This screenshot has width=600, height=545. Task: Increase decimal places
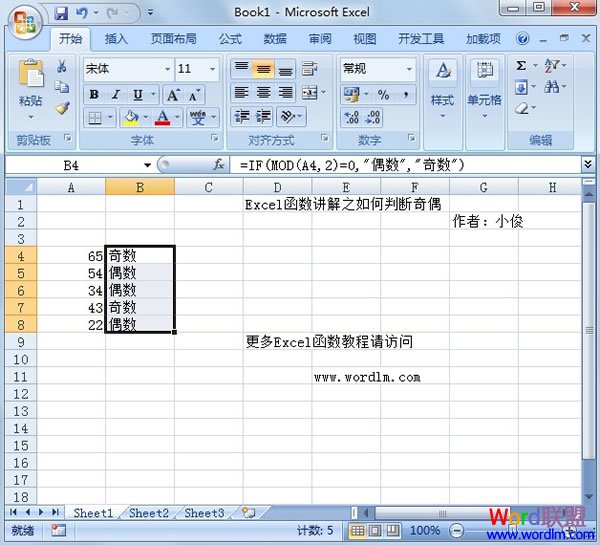(351, 117)
